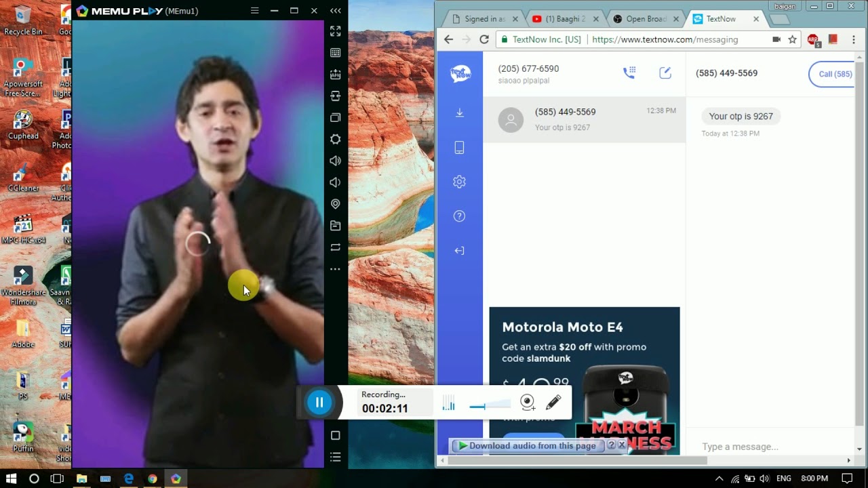Click the Motorola Moto E4 ad
Viewport: 868px width, 488px height.
point(585,381)
